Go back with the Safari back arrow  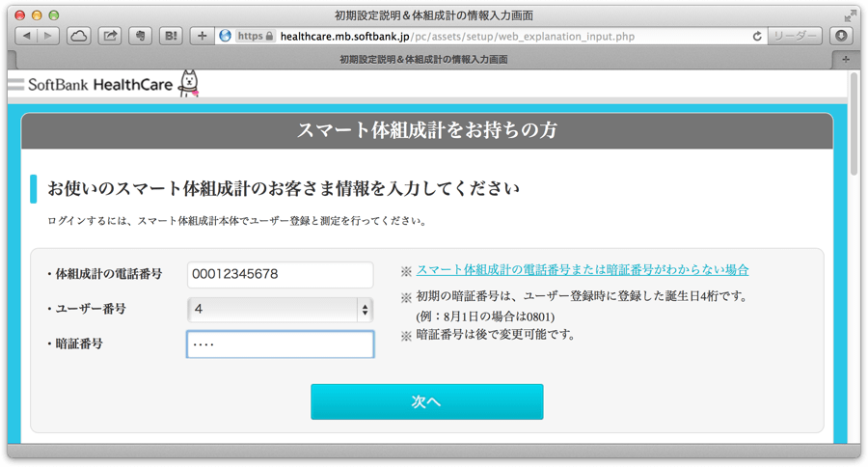(26, 36)
